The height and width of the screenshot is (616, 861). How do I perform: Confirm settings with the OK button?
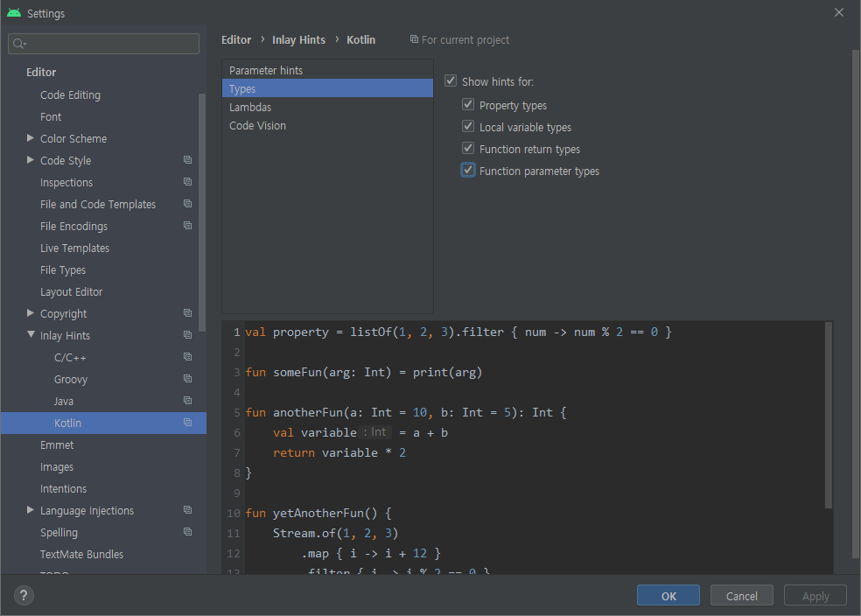(668, 595)
